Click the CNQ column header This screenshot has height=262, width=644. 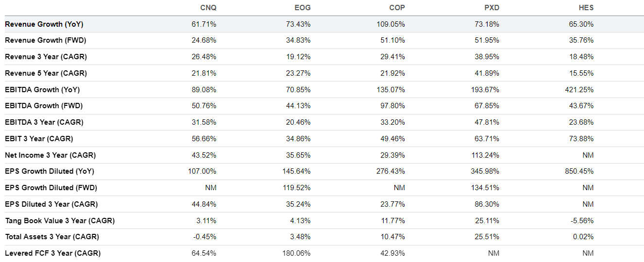tap(208, 8)
